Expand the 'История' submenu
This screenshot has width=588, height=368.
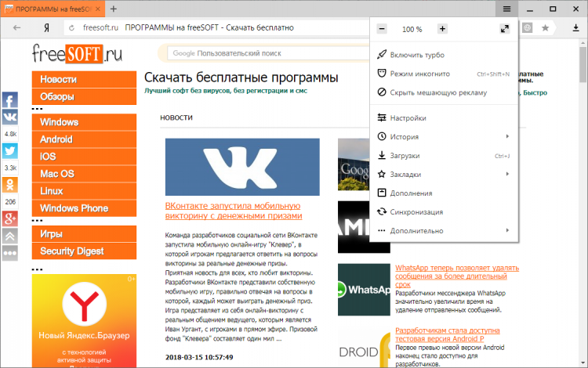click(444, 137)
